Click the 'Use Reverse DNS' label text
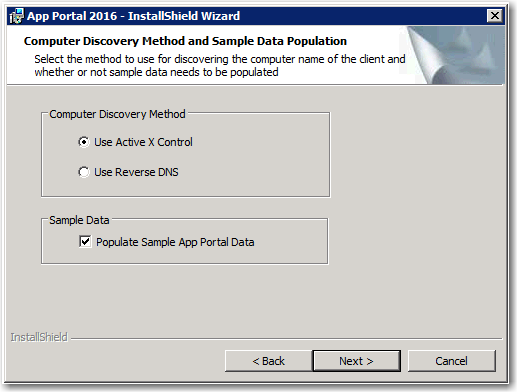This screenshot has height=392, width=517. point(136,172)
